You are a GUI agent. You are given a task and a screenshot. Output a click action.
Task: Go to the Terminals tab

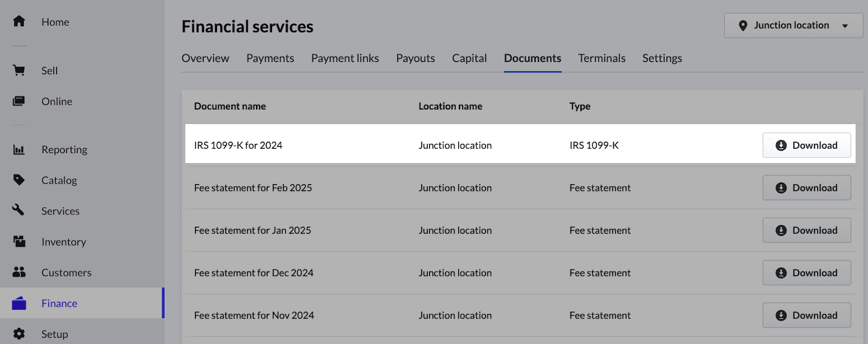[601, 58]
